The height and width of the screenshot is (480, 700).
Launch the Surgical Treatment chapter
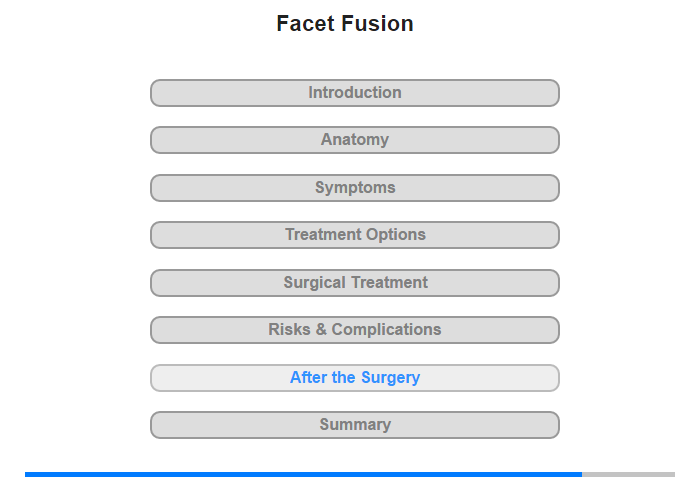point(355,283)
